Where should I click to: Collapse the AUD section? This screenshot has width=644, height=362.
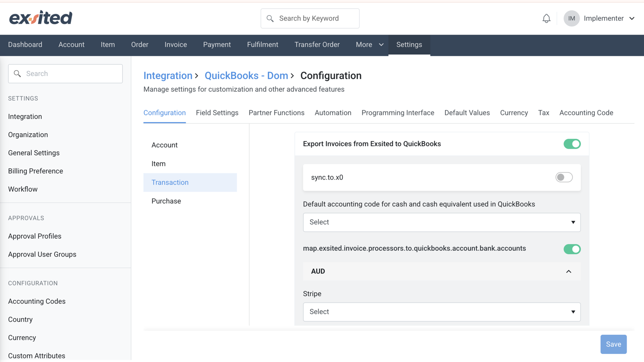click(568, 271)
